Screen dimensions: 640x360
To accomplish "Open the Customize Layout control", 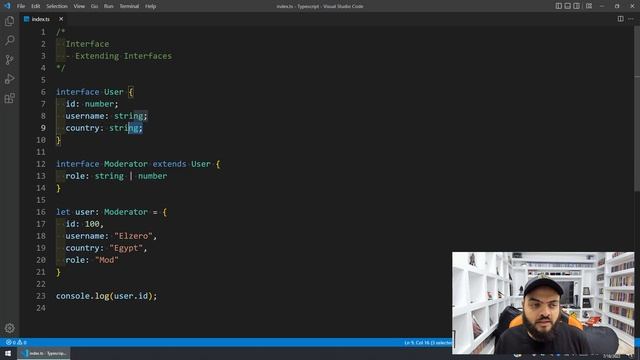I will [589, 6].
